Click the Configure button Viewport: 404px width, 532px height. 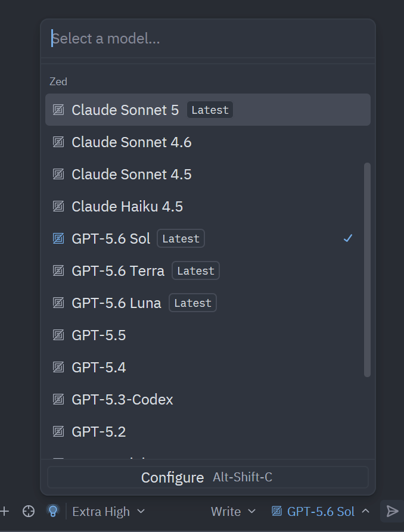pos(208,477)
